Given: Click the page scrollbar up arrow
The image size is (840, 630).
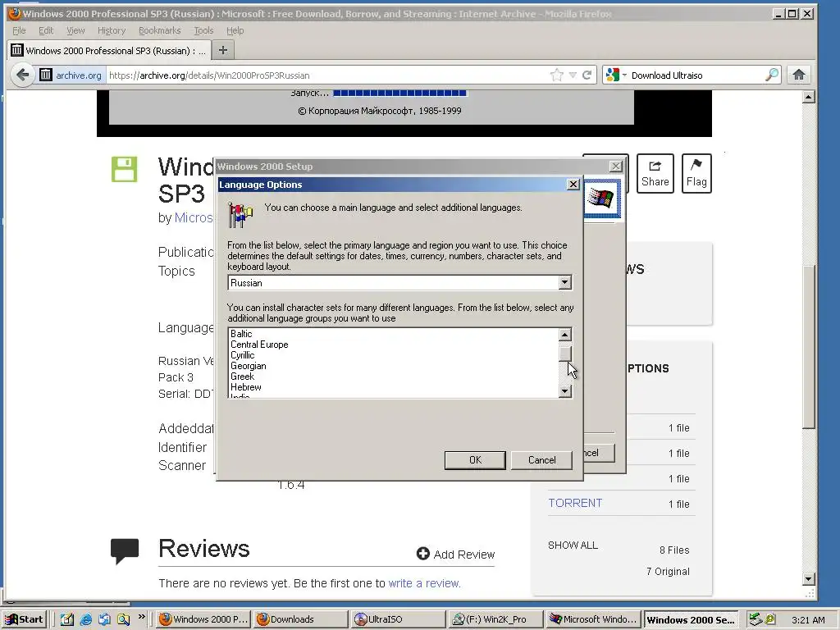Looking at the screenshot, I should tap(809, 97).
